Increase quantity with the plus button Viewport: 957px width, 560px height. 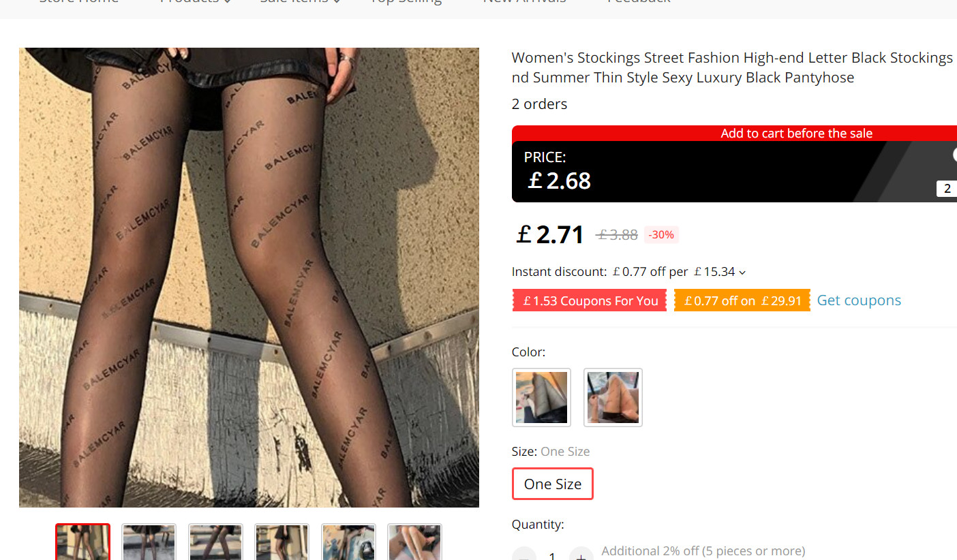(581, 556)
